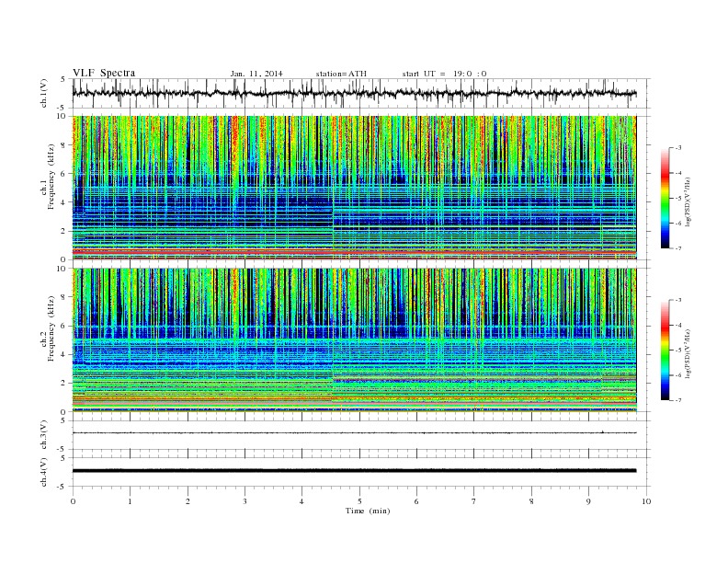Click the "5" tick on time axis

pos(359,501)
